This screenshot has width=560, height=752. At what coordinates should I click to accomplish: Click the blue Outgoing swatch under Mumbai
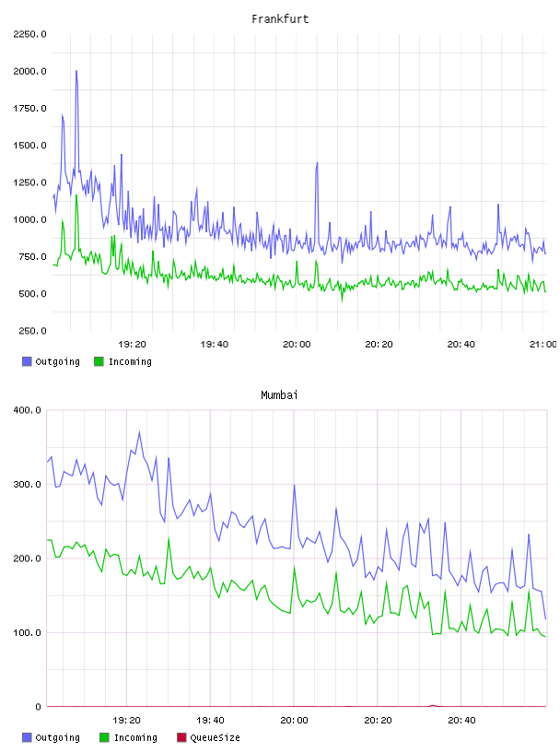27,737
